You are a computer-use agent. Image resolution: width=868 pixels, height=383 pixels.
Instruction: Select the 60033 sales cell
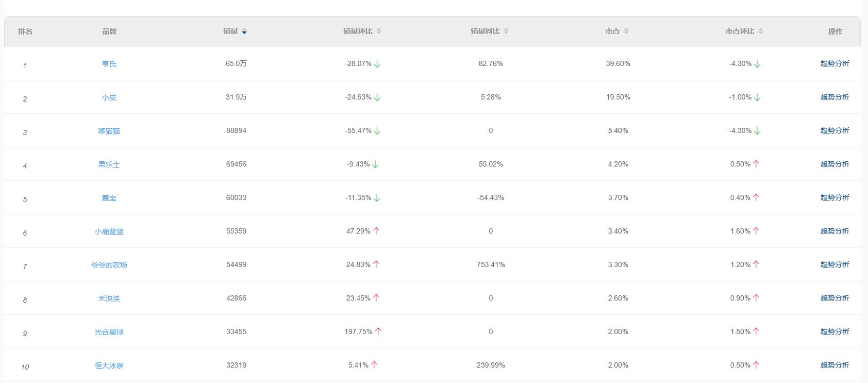click(x=236, y=197)
